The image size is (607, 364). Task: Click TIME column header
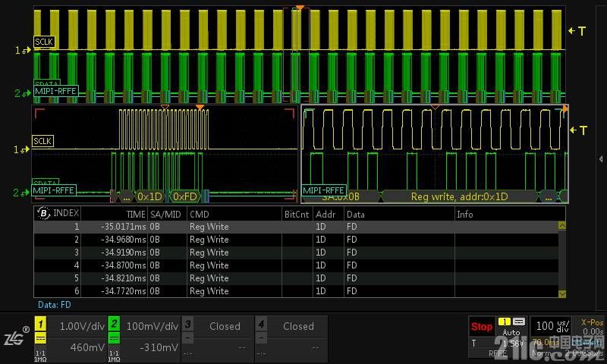[x=136, y=214]
